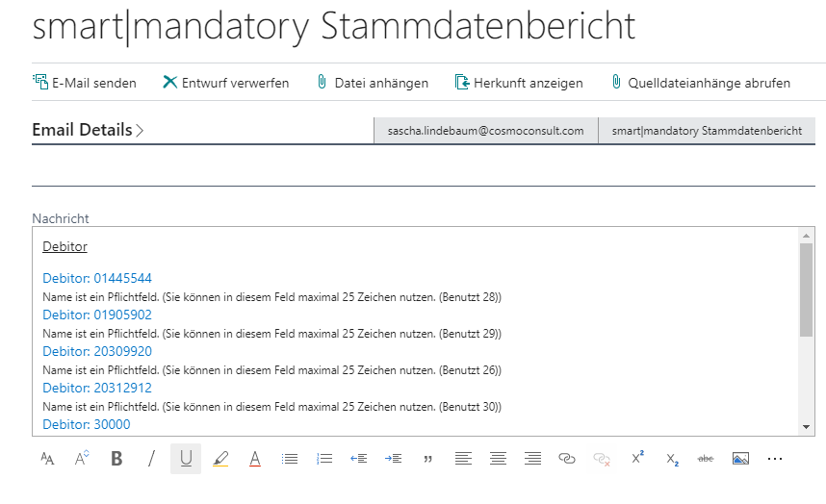The height and width of the screenshot is (504, 826).
Task: Open link Debitor: 01905902
Action: click(x=97, y=315)
